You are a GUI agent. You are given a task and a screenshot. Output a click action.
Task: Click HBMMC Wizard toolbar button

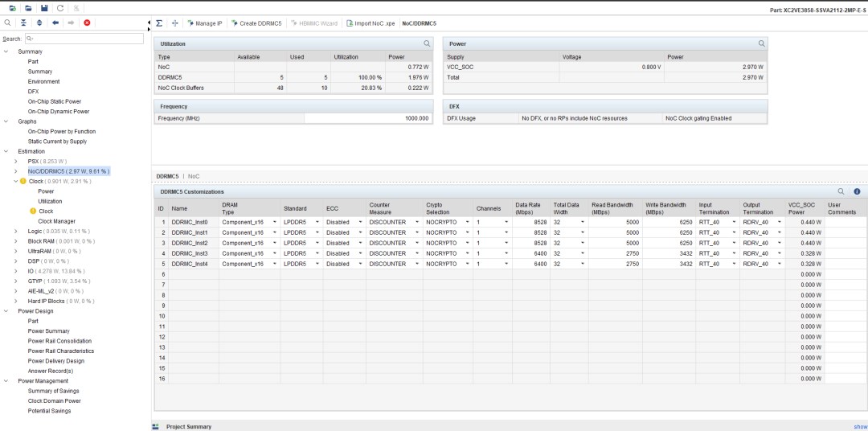[x=314, y=23]
